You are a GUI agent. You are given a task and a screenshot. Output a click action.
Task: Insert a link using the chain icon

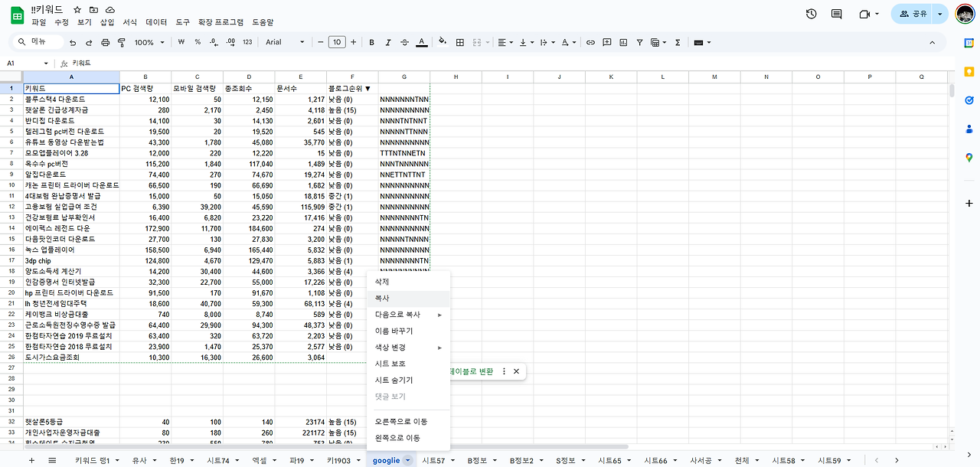point(590,42)
